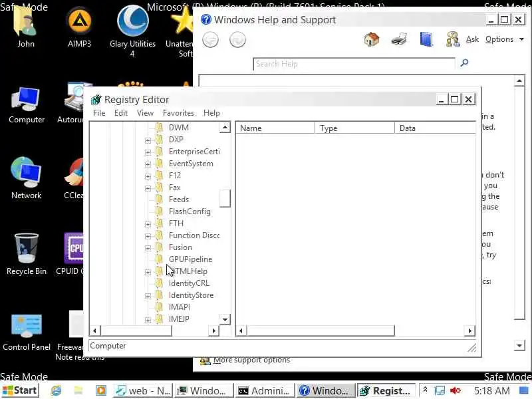Click the Name column header
This screenshot has height=399, width=532.
(275, 128)
